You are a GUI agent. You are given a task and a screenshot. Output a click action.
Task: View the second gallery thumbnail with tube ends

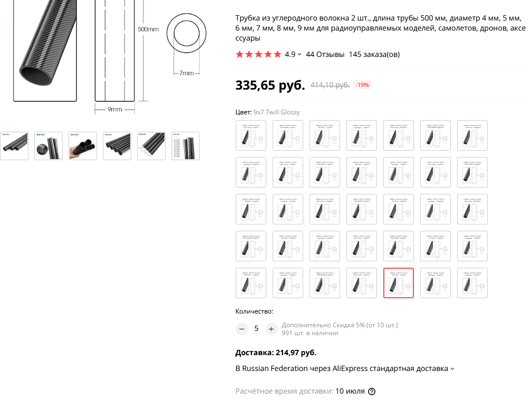coord(49,146)
